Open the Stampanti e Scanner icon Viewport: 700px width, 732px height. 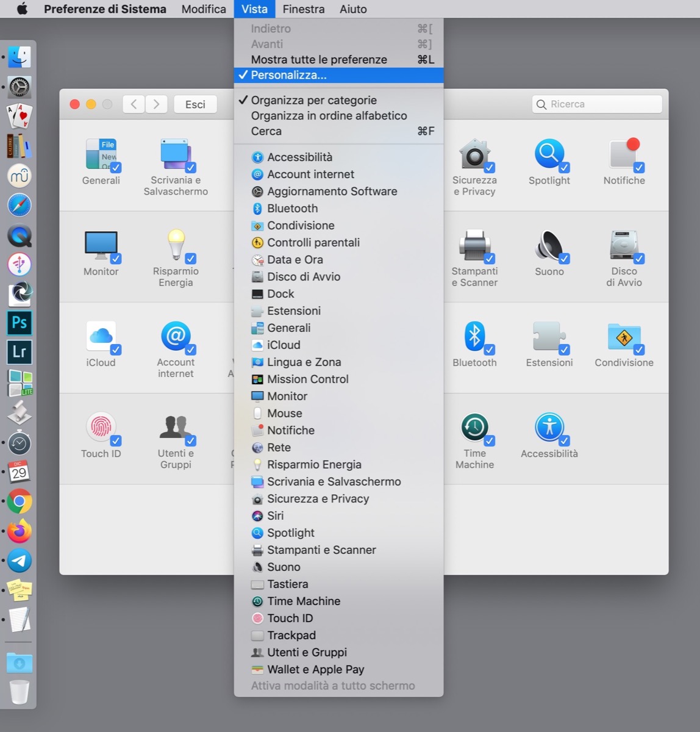[x=473, y=246]
